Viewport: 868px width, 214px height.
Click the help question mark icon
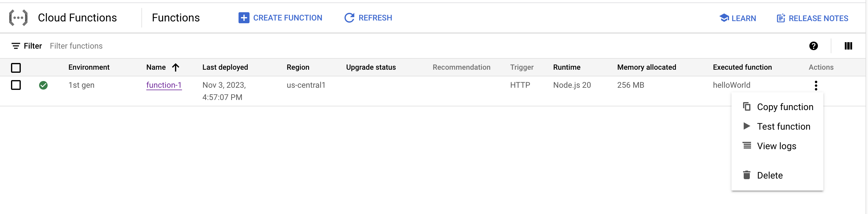pos(814,46)
